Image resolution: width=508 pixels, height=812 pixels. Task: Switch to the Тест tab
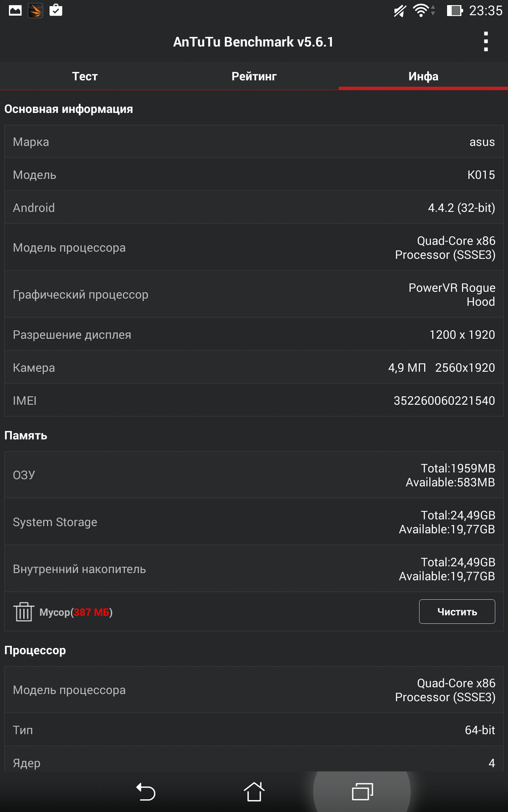click(85, 76)
